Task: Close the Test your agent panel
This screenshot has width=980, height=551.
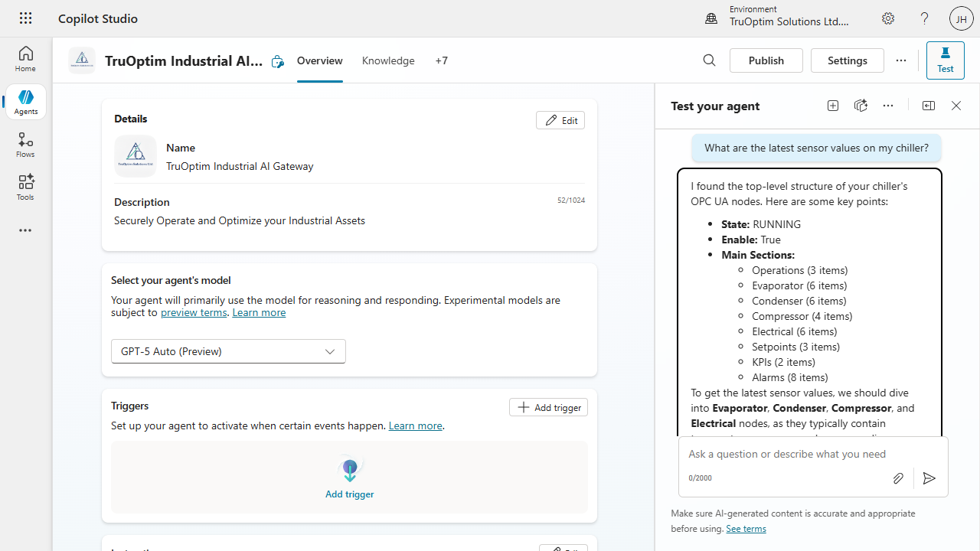Action: [956, 106]
